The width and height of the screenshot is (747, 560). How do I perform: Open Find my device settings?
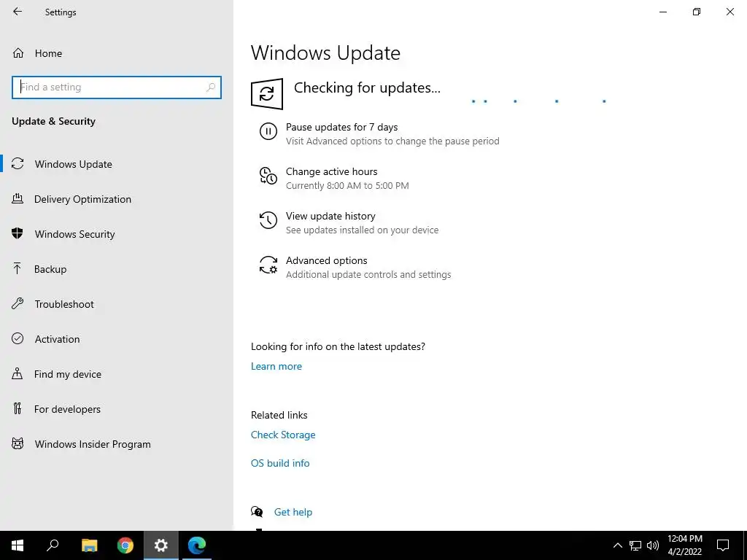pyautogui.click(x=117, y=374)
